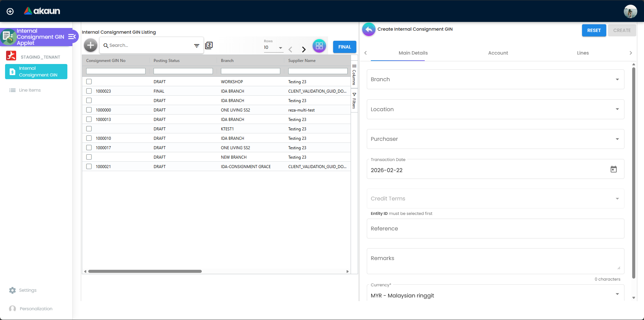Select the checkbox for consignment 1000021
Image resolution: width=644 pixels, height=320 pixels.
pyautogui.click(x=89, y=166)
